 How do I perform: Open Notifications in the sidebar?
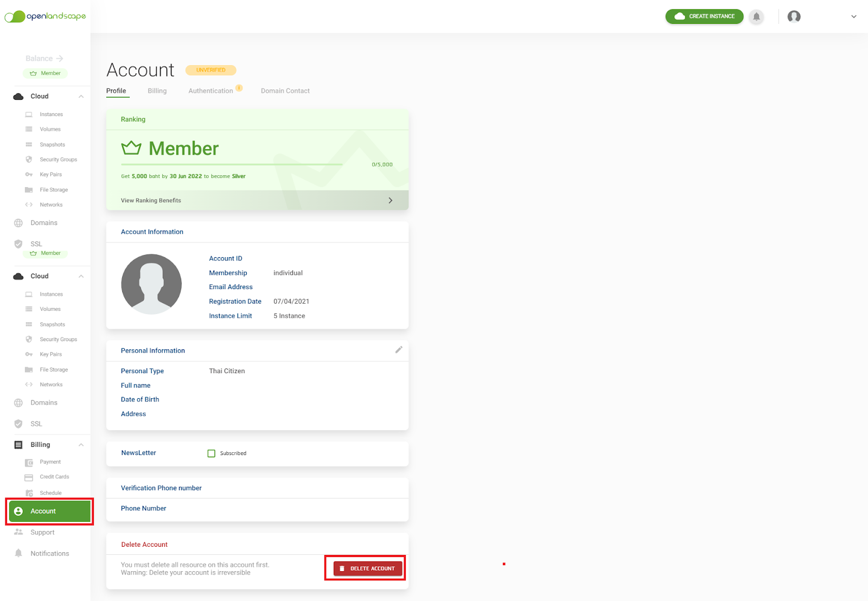(x=50, y=553)
